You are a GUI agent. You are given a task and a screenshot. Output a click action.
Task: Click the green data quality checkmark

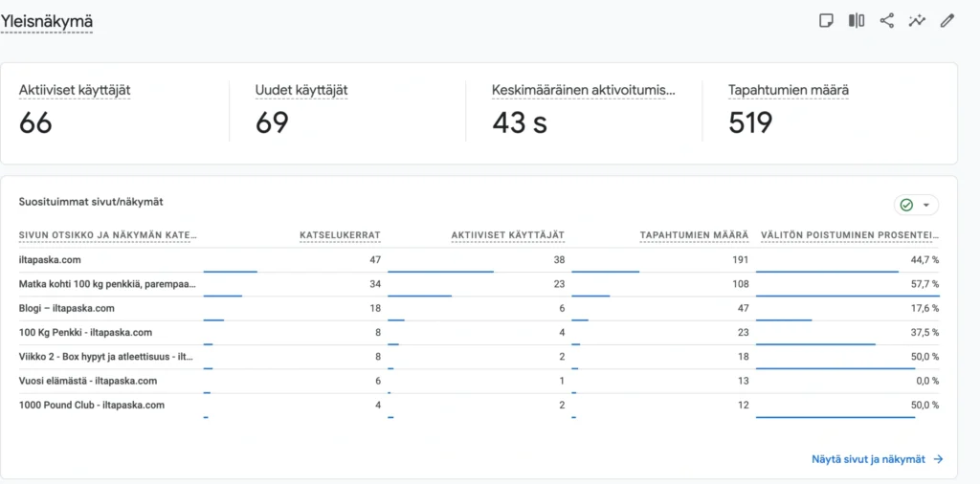click(906, 205)
